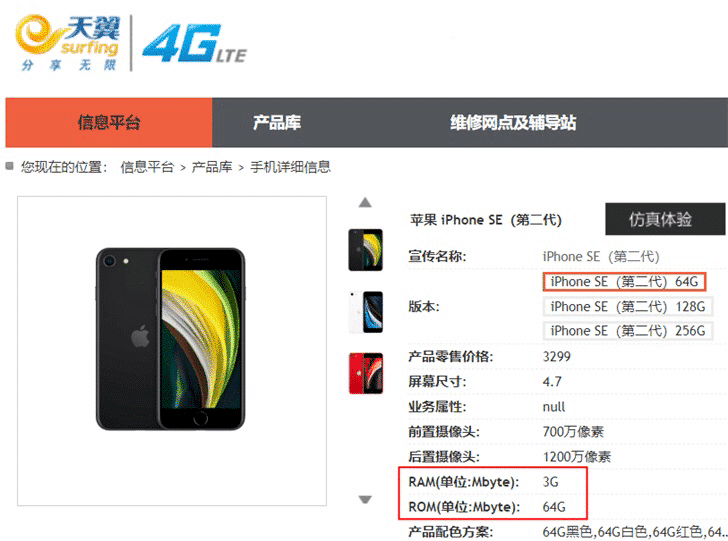
Task: Click the 4G LTE logo
Action: pyautogui.click(x=194, y=44)
